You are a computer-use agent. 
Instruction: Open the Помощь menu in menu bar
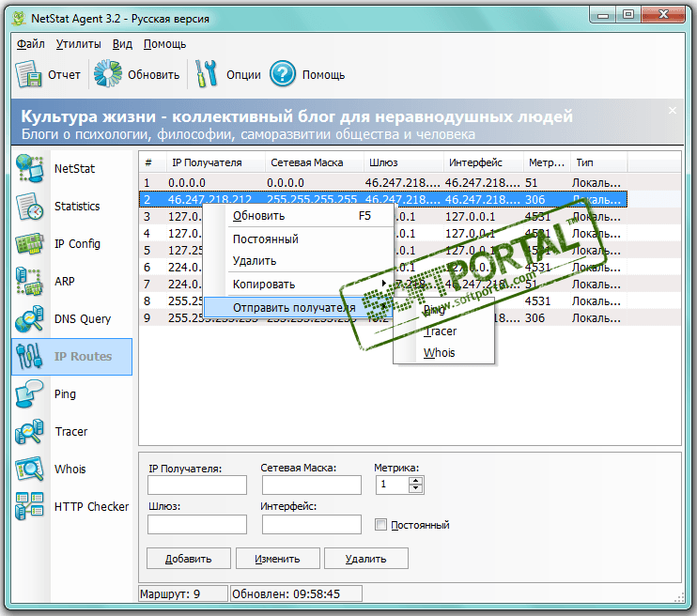164,44
